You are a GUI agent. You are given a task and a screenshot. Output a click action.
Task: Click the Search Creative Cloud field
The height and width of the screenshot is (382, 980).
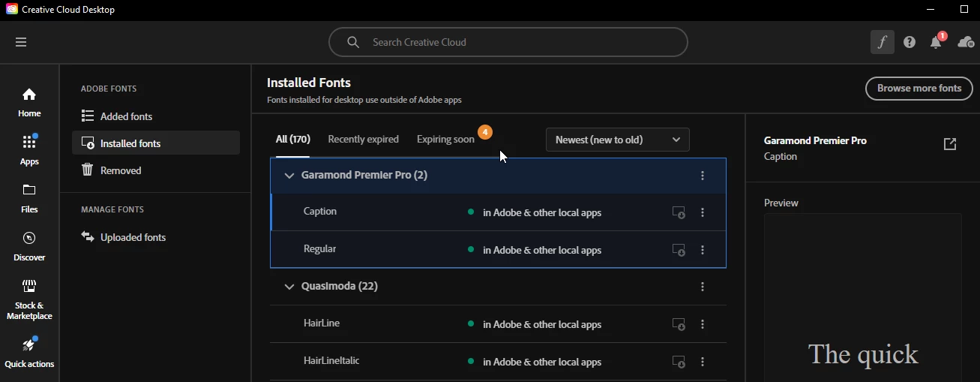click(508, 42)
